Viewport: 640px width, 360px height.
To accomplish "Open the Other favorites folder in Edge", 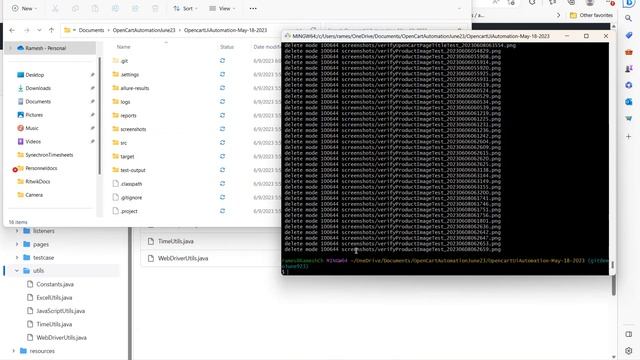I will coord(591,15).
